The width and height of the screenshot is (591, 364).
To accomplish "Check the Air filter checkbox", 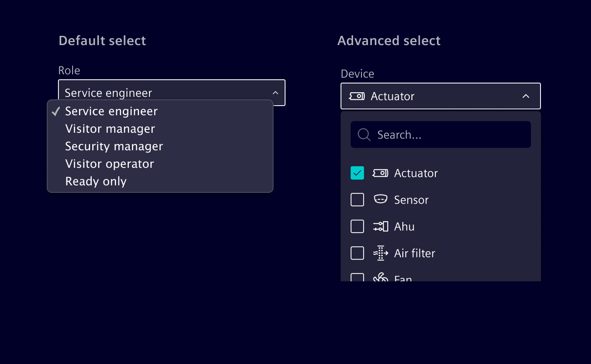I will click(357, 253).
